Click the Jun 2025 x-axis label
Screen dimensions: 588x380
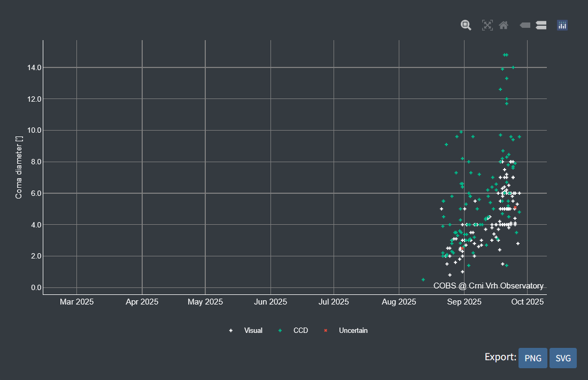[x=270, y=302]
